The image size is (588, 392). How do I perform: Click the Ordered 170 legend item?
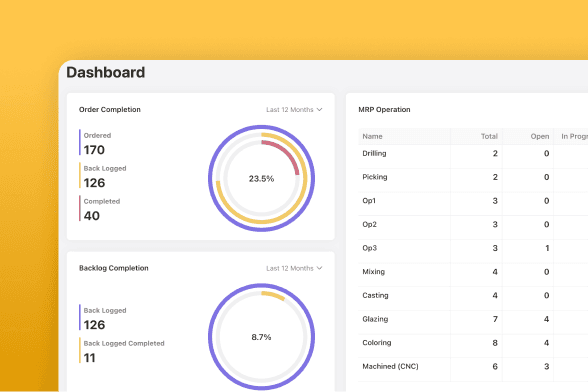click(95, 143)
